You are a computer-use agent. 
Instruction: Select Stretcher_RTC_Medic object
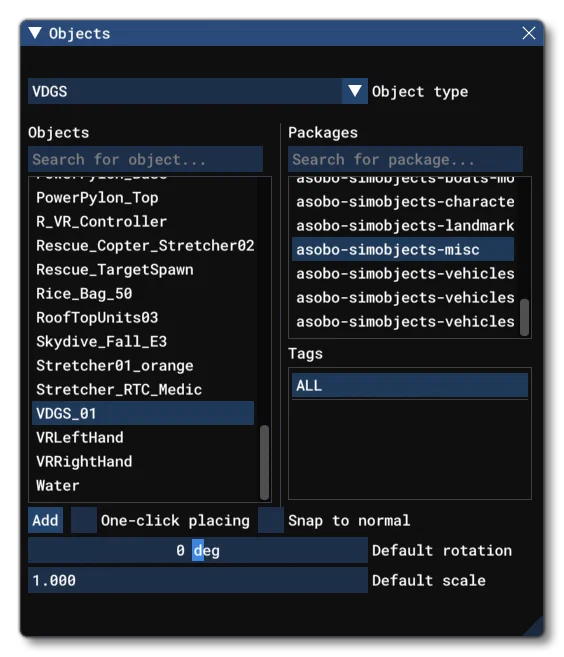tap(143, 389)
